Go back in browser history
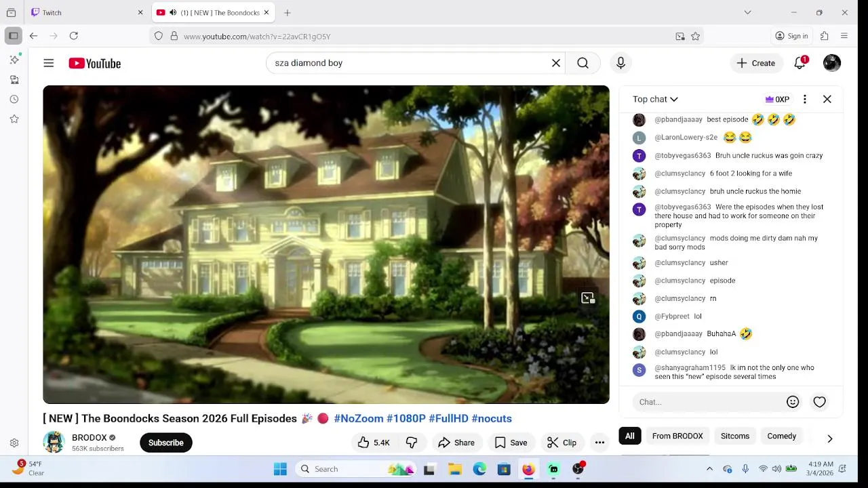868x488 pixels. pos(33,36)
